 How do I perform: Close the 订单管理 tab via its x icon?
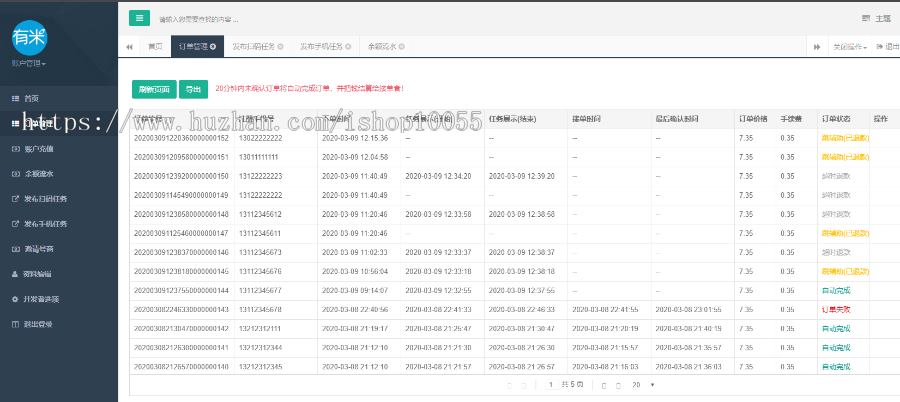(213, 47)
